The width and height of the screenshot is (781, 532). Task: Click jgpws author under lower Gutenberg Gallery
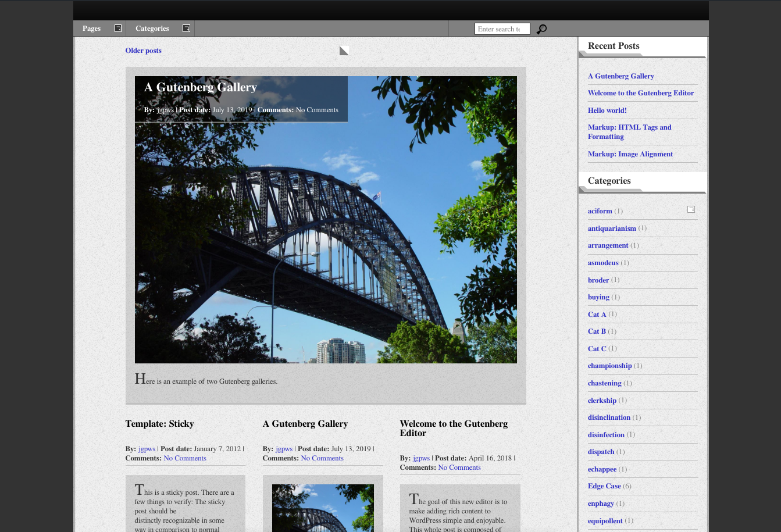coord(284,449)
